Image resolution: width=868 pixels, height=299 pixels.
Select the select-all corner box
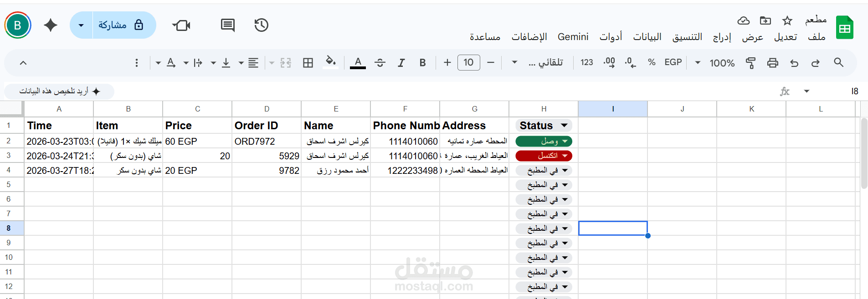coord(11,108)
